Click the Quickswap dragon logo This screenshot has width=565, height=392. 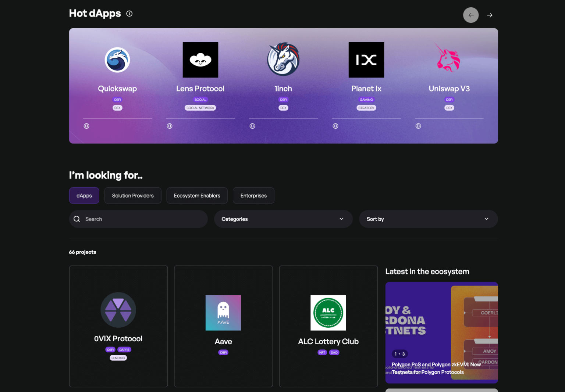click(x=117, y=60)
